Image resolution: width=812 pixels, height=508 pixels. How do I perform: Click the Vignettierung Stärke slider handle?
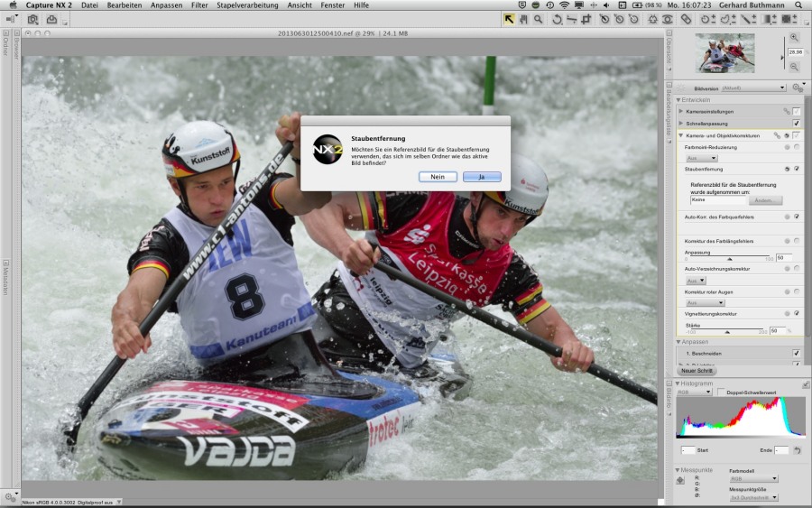(727, 332)
